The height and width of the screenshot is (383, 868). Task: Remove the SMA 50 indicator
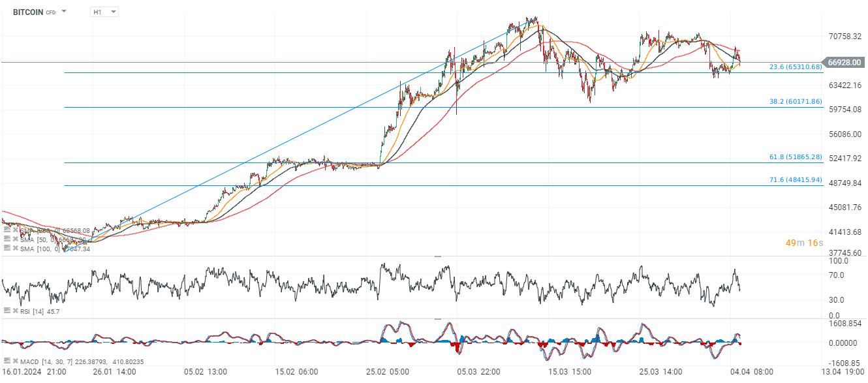pos(14,239)
